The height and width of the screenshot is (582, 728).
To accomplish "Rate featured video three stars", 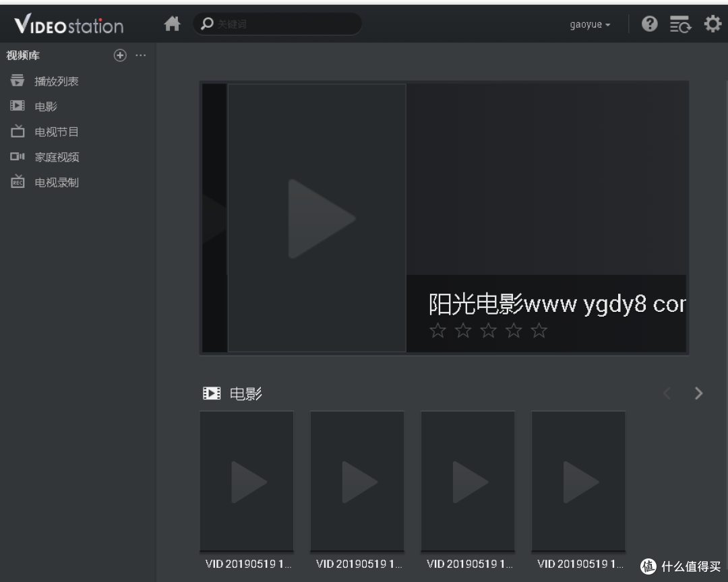I will [x=489, y=331].
